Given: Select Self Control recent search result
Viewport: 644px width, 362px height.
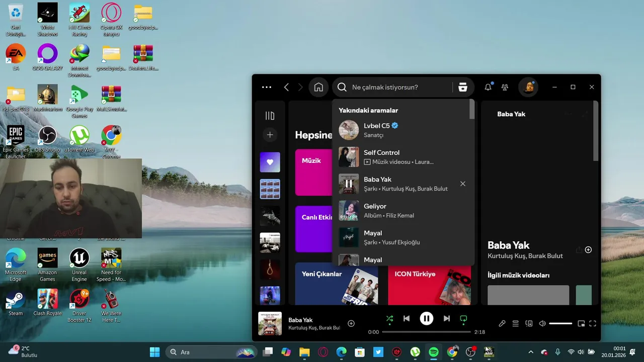Looking at the screenshot, I should click(403, 157).
